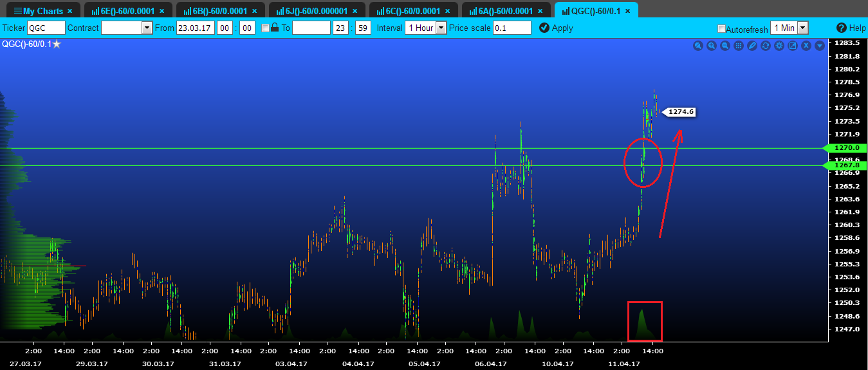Viewport: 868px width, 370px height.
Task: Click the pop-out chart window icon
Action: pos(793,46)
